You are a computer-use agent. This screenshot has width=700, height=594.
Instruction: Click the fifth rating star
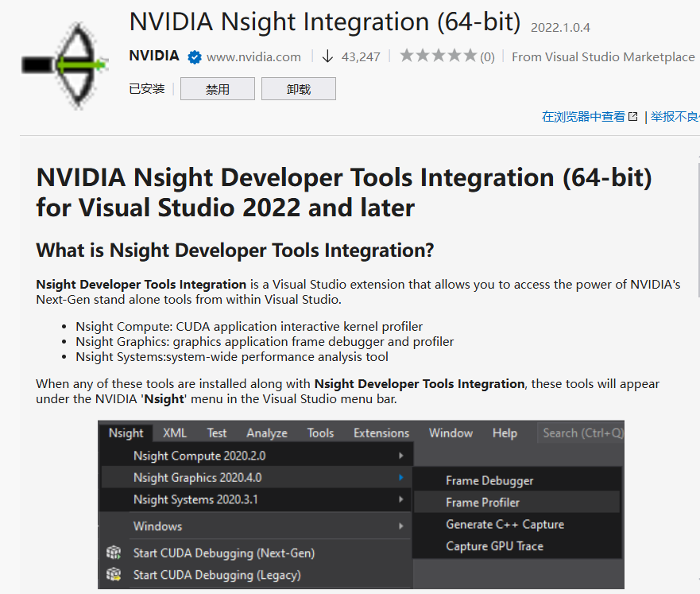(468, 56)
